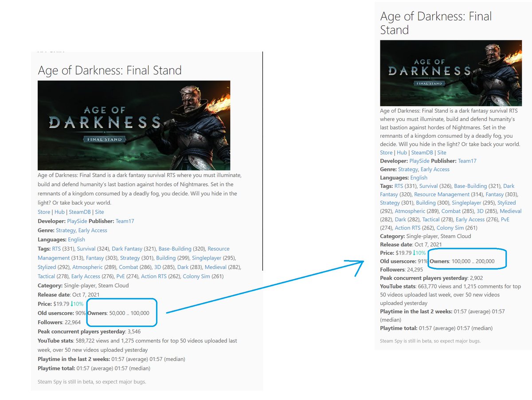This screenshot has height=400, width=532.
Task: Click Team17 publisher link in right panel
Action: click(467, 161)
